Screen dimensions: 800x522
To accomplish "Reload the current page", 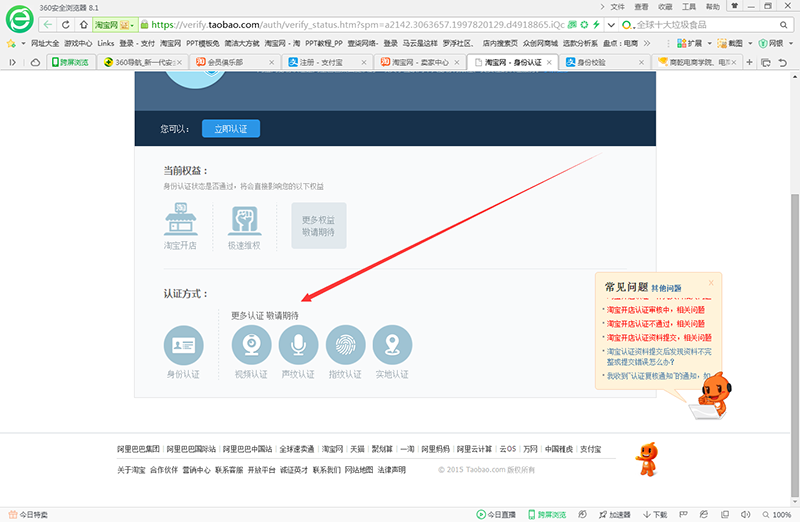I will pos(65,24).
